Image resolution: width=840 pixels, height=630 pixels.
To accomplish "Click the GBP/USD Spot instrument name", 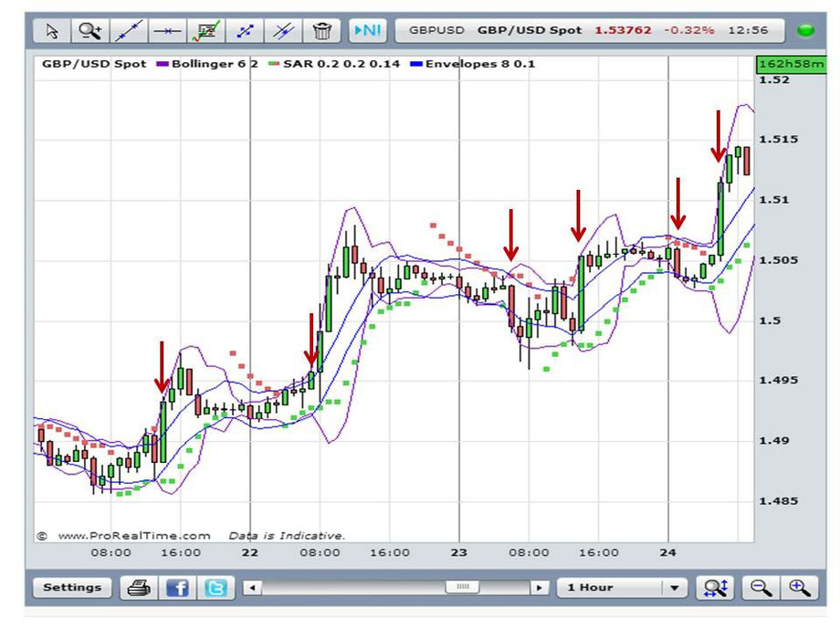I will 530,30.
